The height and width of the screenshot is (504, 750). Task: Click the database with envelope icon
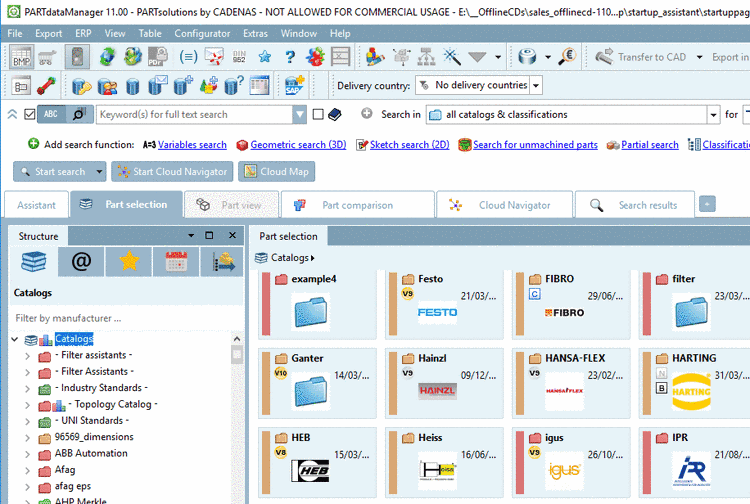(x=158, y=86)
